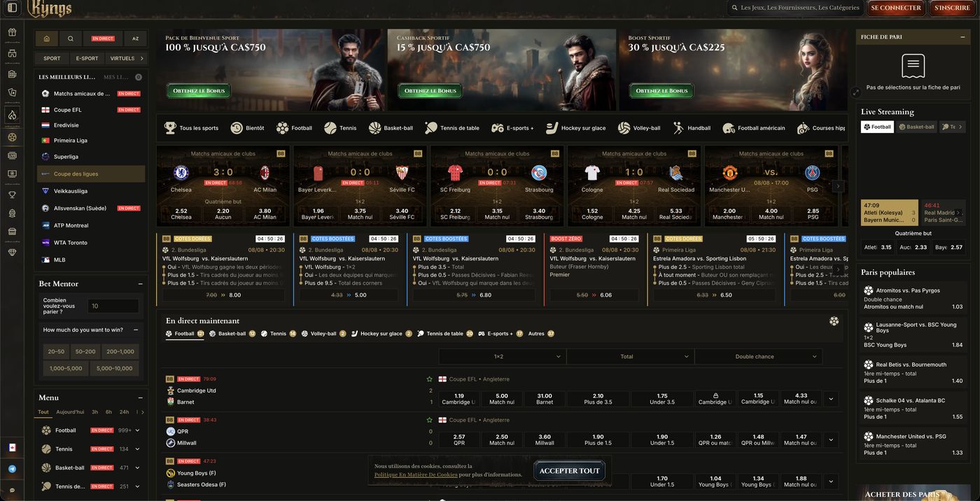Toggle the sidebar panel icon beside Kings logo
Screen dimensions: 980x501
pyautogui.click(x=12, y=8)
